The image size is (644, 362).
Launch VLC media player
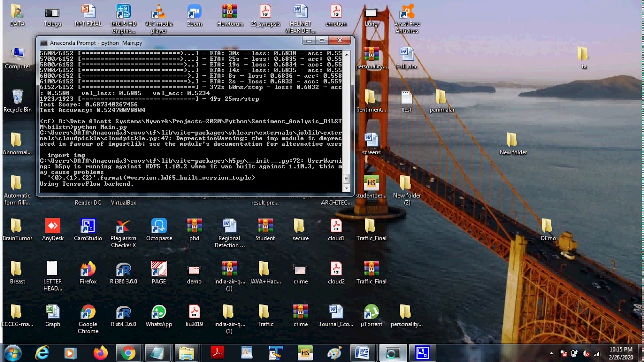point(159,19)
